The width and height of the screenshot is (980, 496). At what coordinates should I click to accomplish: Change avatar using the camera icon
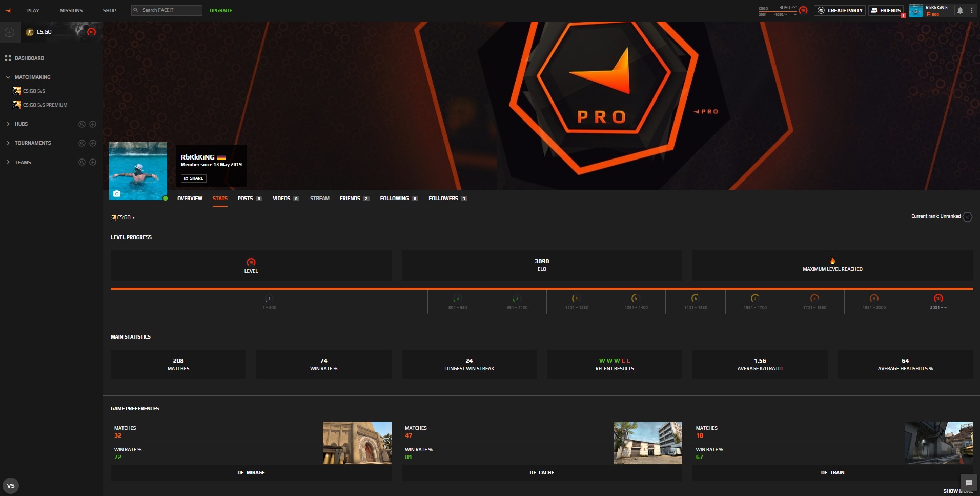[x=117, y=193]
